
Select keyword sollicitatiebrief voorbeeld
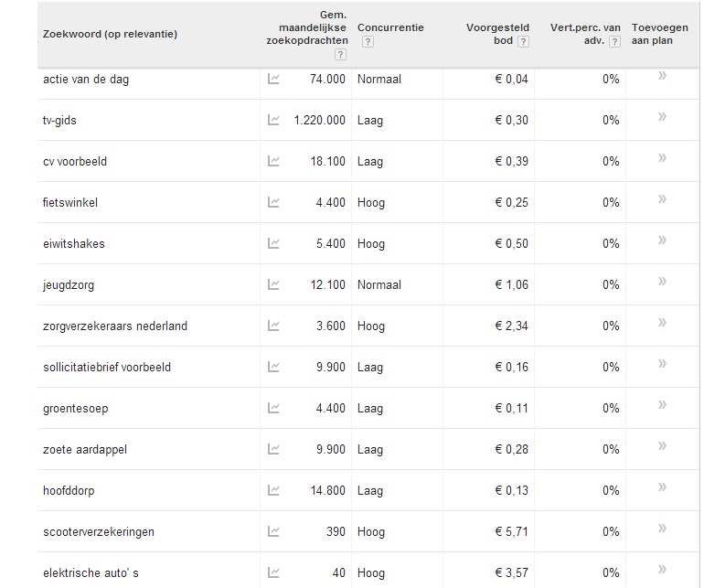pyautogui.click(x=107, y=367)
